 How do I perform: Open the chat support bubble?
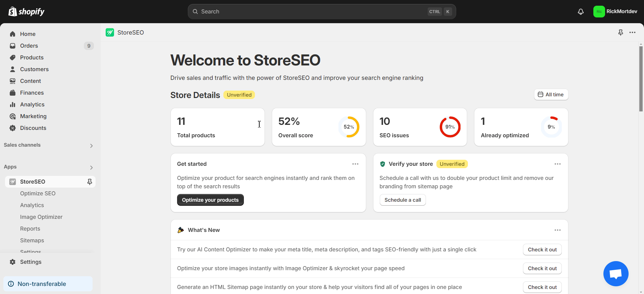pyautogui.click(x=615, y=274)
